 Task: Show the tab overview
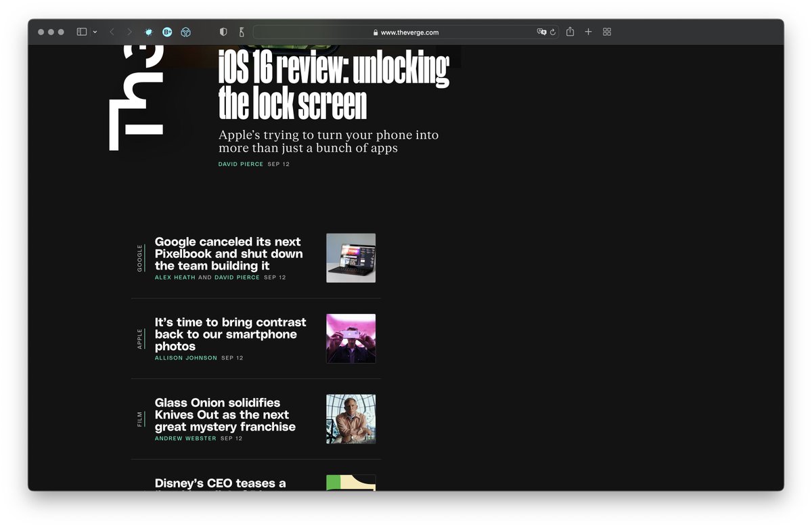coord(607,32)
